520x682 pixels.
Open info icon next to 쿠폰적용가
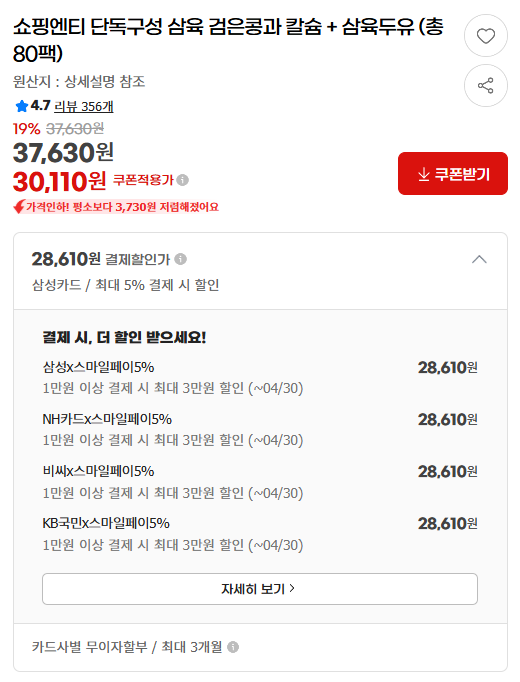(x=183, y=180)
